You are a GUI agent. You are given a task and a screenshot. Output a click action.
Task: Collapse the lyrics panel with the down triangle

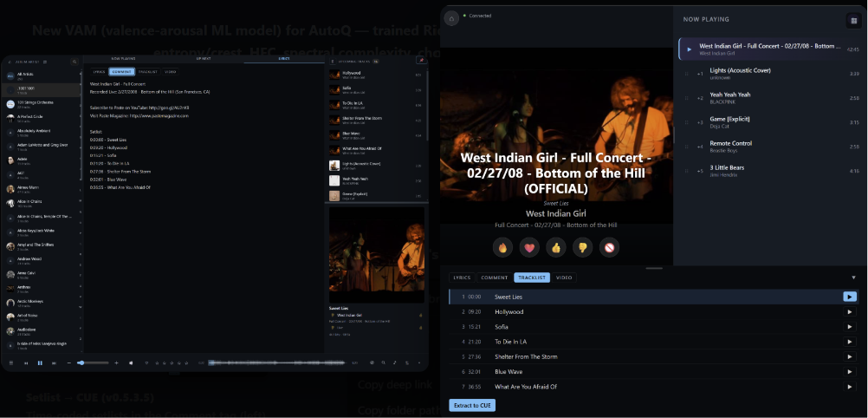pos(853,278)
